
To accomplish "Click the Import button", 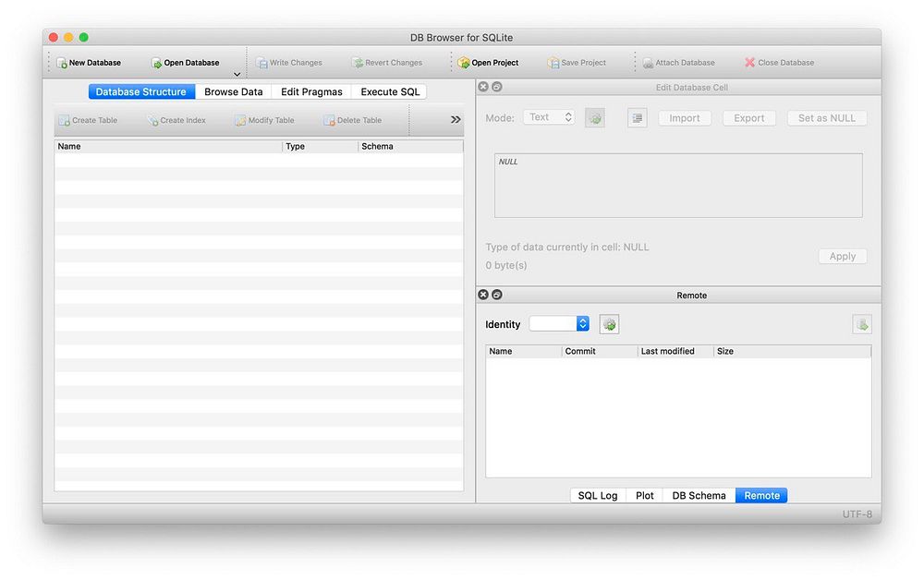I will [x=684, y=118].
